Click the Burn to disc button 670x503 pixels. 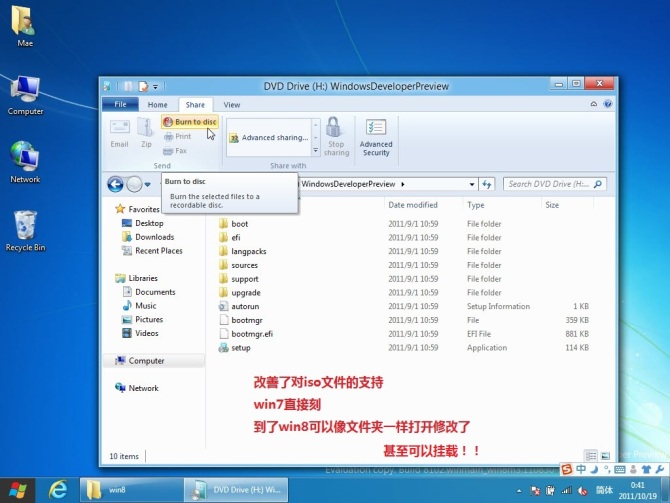click(190, 122)
